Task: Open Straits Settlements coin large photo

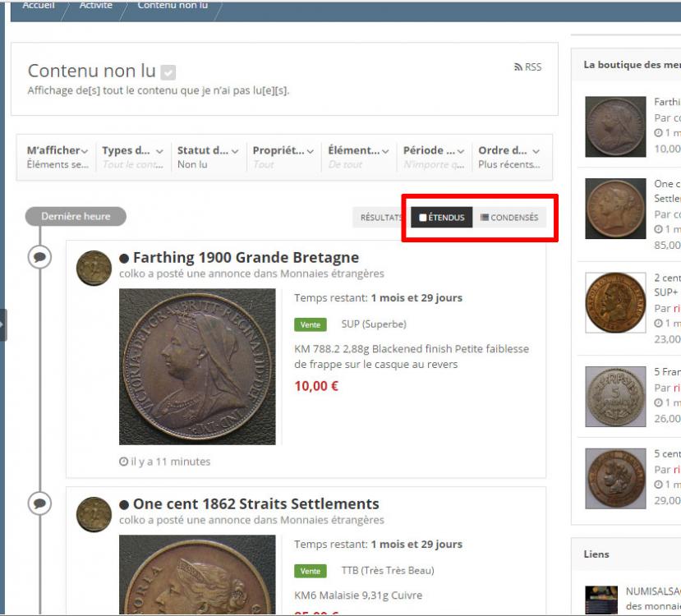Action: pyautogui.click(x=197, y=575)
